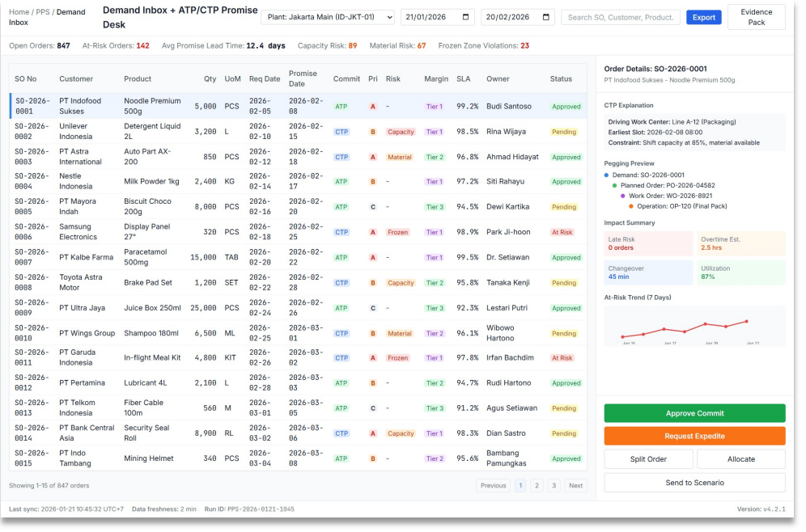806x532 pixels.
Task: Go to page 2 of orders
Action: click(537, 486)
